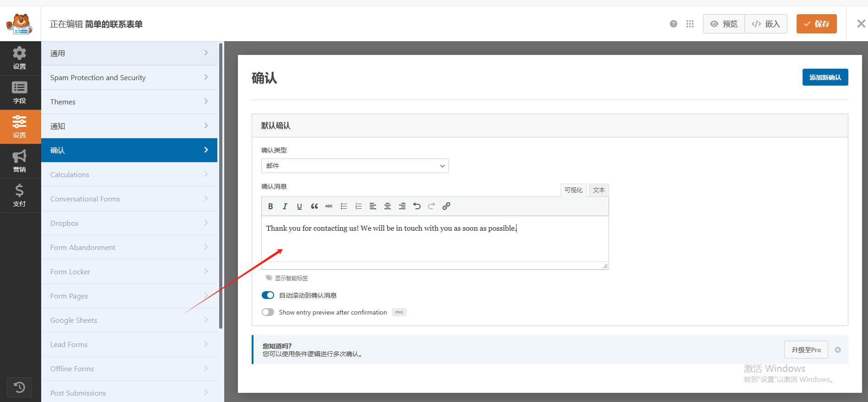The image size is (868, 402).
Task: Click inside the confirmation message text area
Action: [x=435, y=243]
